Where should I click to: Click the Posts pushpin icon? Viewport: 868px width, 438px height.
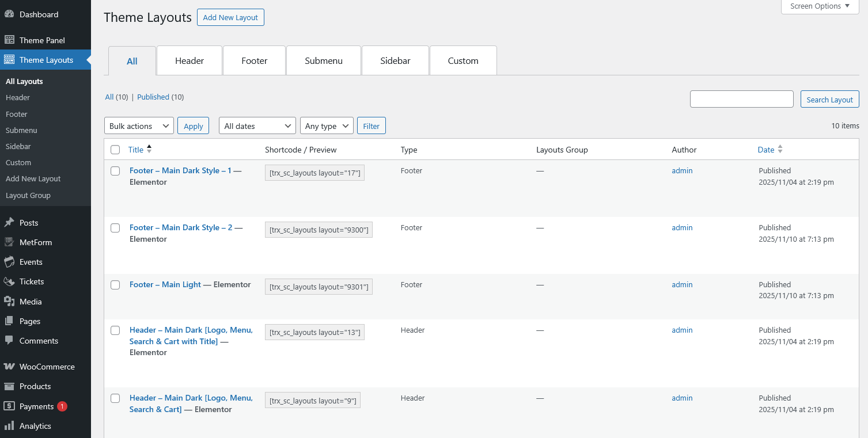(9, 223)
